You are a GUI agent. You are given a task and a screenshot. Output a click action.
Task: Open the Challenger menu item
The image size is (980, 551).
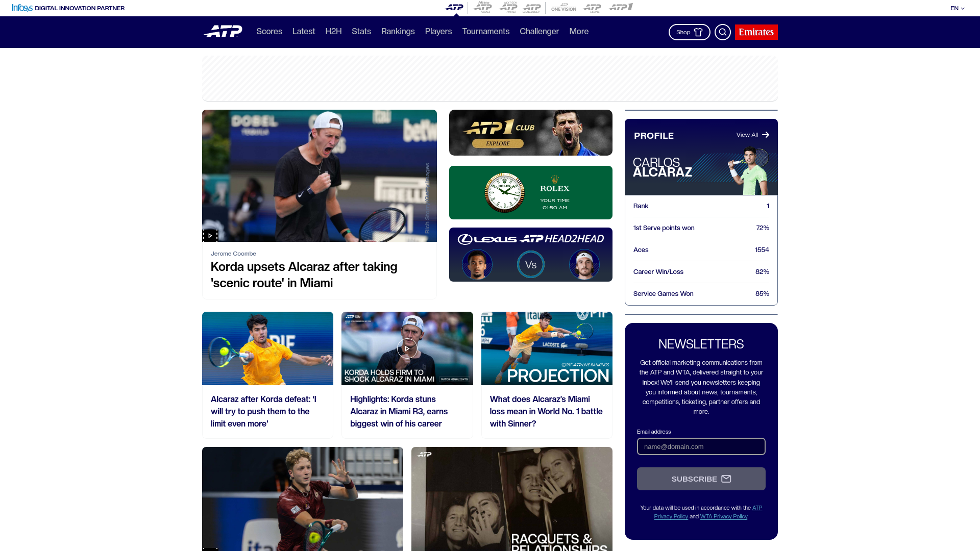pyautogui.click(x=539, y=31)
